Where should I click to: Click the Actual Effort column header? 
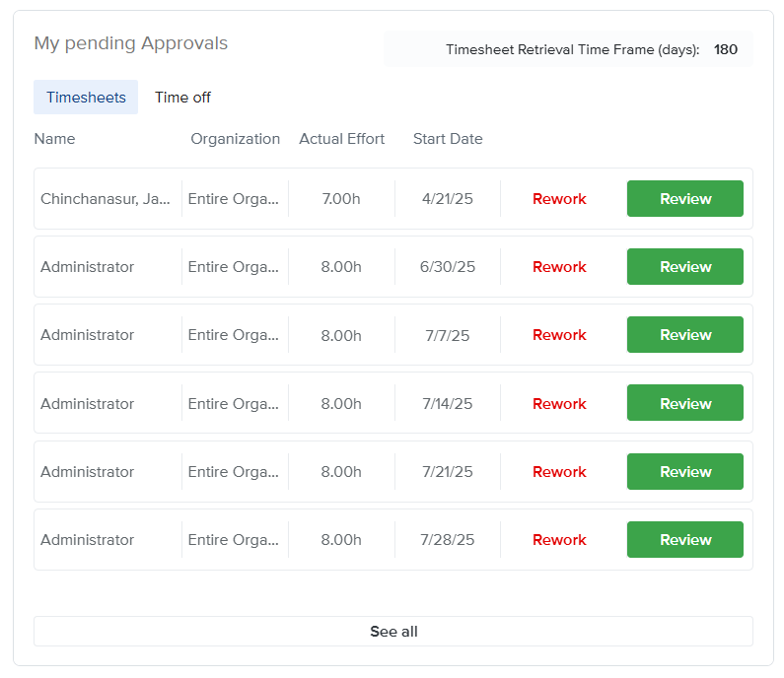pos(341,139)
